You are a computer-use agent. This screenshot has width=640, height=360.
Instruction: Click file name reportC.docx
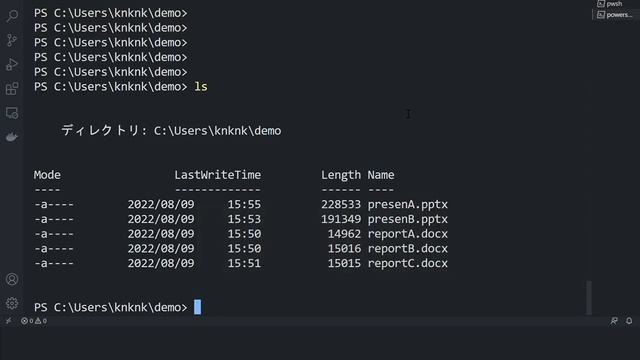407,263
